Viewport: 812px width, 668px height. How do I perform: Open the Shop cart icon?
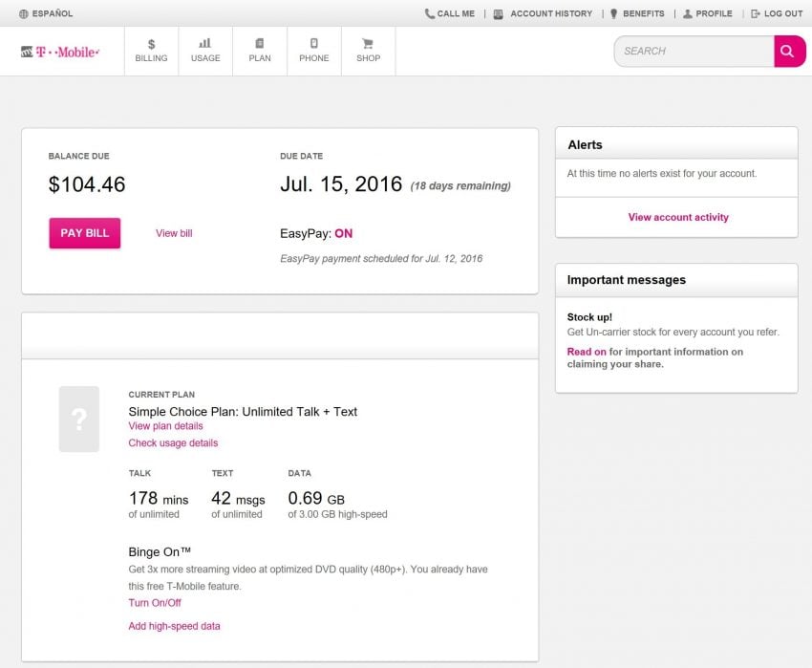point(368,50)
